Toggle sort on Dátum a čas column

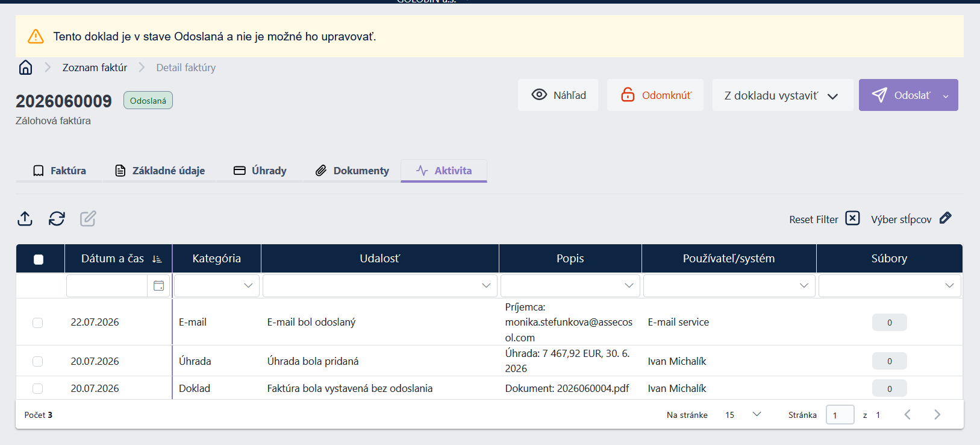click(x=157, y=259)
